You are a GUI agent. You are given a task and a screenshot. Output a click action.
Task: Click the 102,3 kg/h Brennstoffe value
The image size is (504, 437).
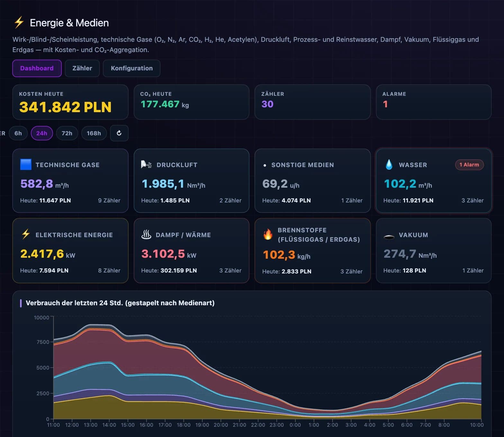[x=287, y=255]
